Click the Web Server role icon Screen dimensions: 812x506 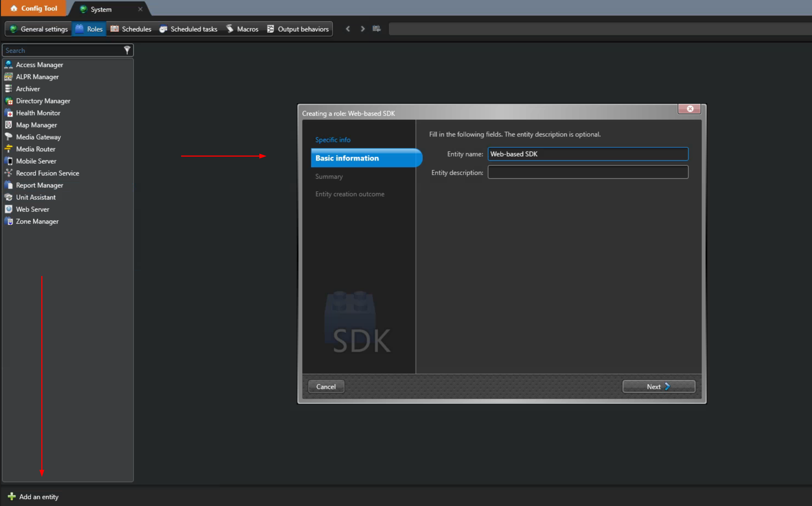pyautogui.click(x=9, y=209)
